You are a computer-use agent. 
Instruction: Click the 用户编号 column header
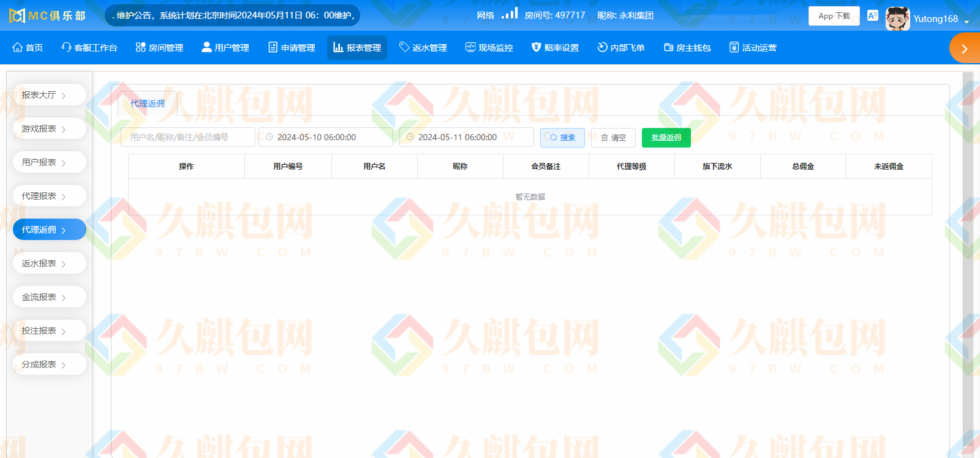(288, 167)
